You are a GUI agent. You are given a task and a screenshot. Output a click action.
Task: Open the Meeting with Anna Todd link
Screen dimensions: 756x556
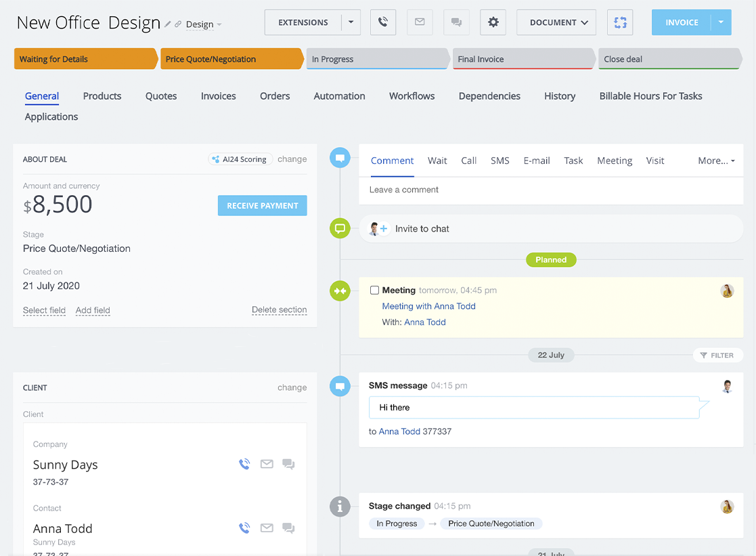[x=428, y=306]
